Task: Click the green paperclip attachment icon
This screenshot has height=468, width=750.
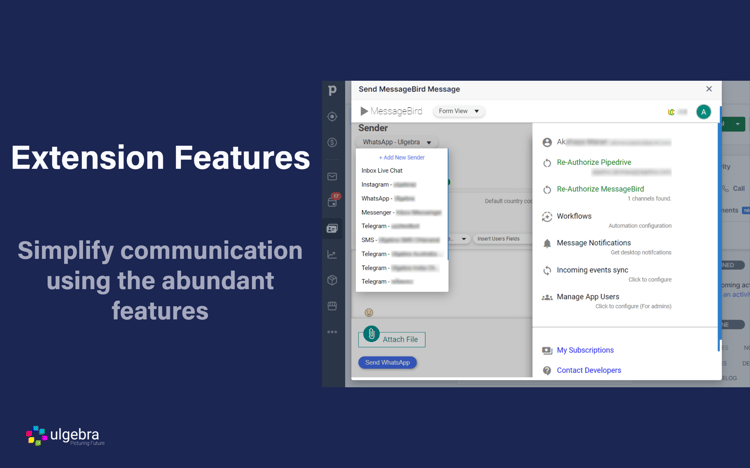Action: (371, 334)
